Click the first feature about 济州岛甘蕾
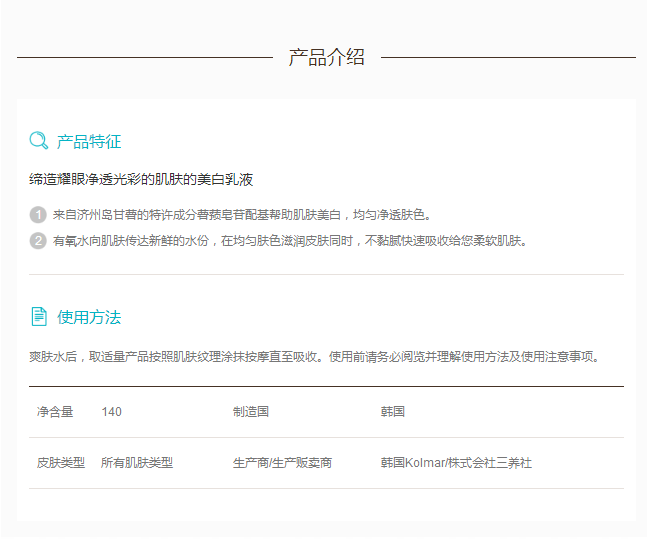Image resolution: width=647 pixels, height=539 pixels. click(x=241, y=215)
